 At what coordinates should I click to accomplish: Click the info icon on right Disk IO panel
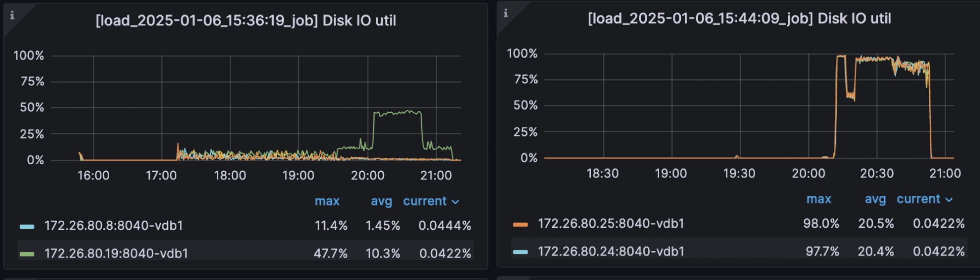click(506, 13)
